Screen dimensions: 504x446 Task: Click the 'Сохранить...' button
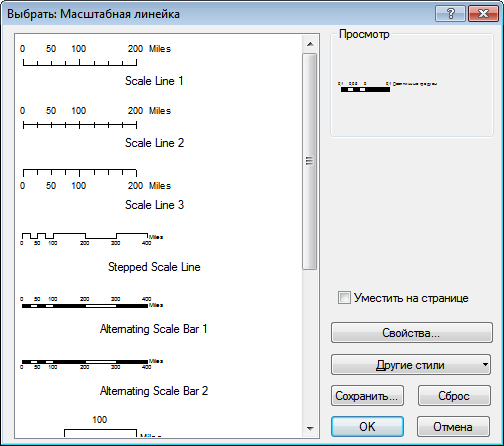click(x=367, y=396)
